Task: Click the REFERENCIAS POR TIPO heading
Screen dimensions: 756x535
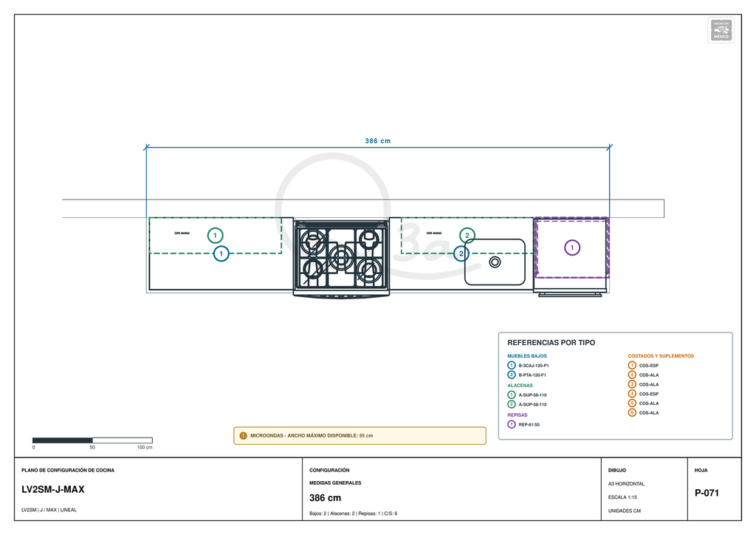Action: pos(551,343)
